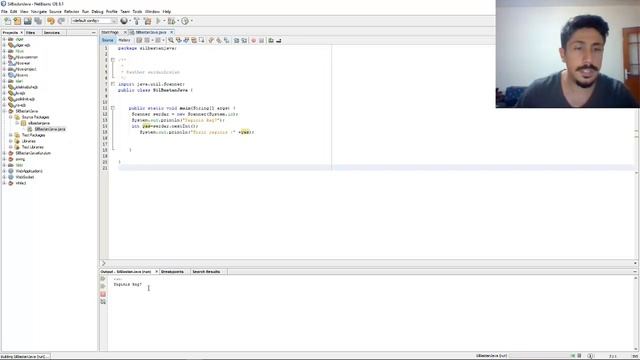This screenshot has height=360, width=640.
Task: Collapse the comment block code fold
Action: coord(113,60)
